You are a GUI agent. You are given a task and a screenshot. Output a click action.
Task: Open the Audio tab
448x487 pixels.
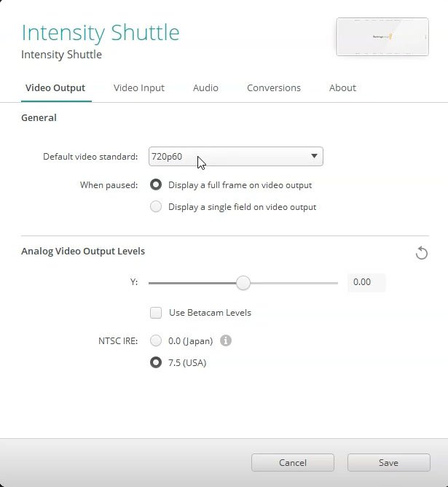click(205, 87)
